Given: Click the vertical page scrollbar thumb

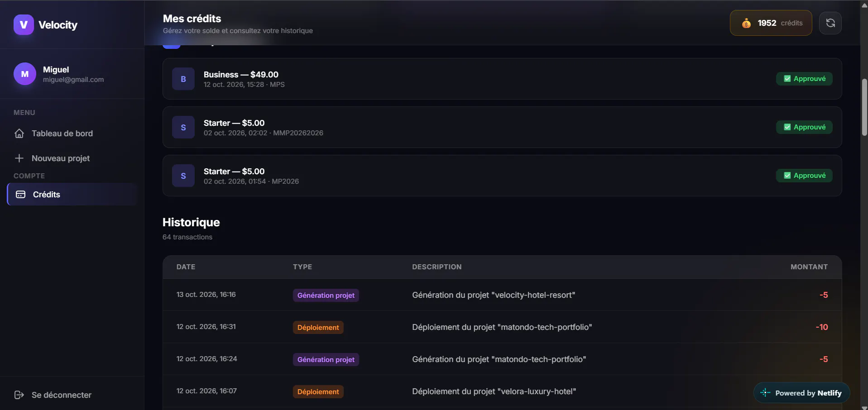Looking at the screenshot, I should [x=864, y=107].
